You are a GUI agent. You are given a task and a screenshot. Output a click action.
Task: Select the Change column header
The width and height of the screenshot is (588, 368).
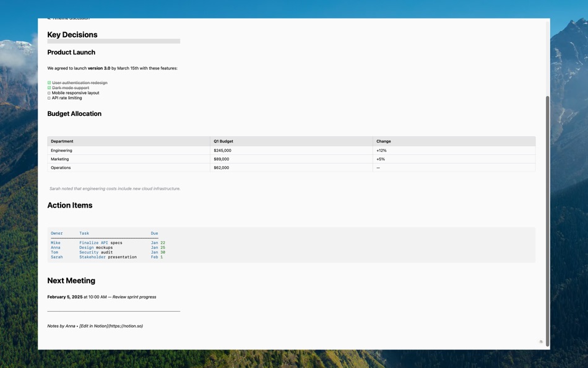pos(454,141)
